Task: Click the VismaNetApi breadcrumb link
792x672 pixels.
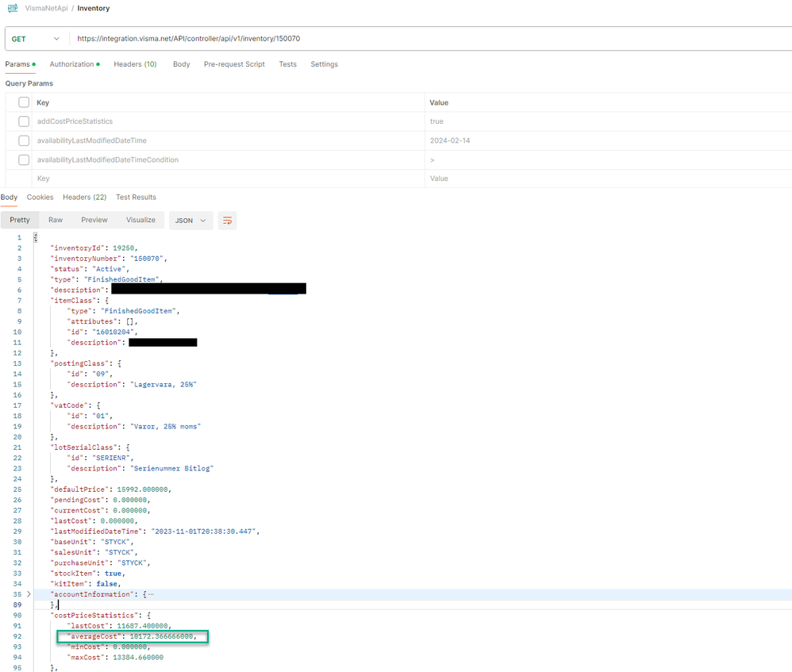Action: pos(47,8)
